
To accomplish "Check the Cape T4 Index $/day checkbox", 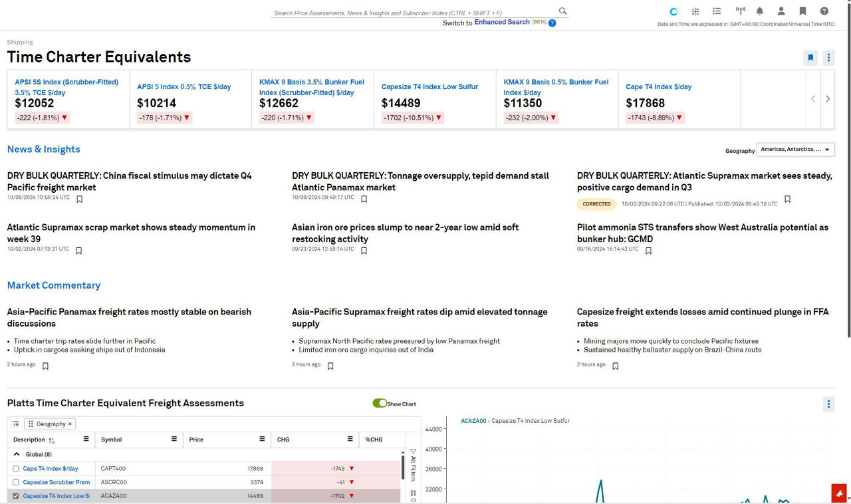I will [16, 469].
